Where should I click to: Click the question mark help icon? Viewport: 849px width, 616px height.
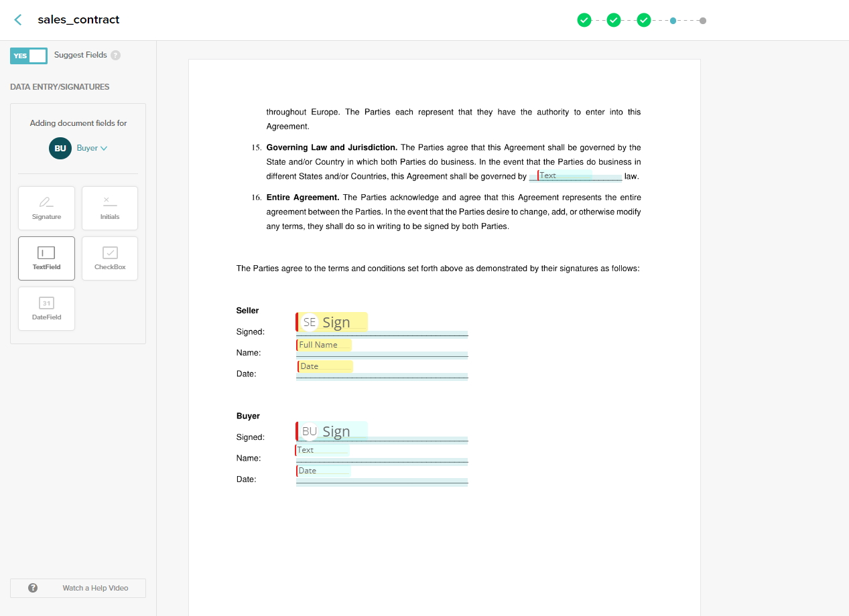point(32,587)
